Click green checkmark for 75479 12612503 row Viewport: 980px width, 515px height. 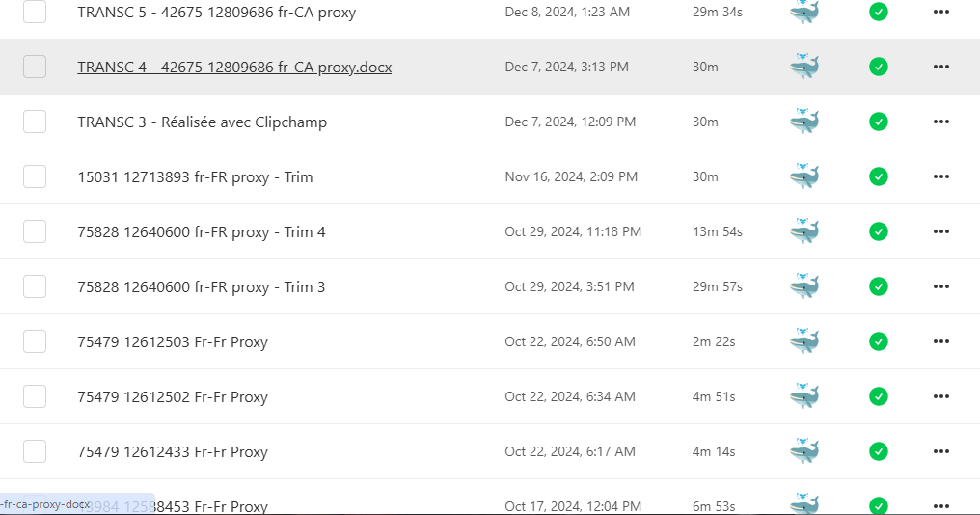point(878,341)
